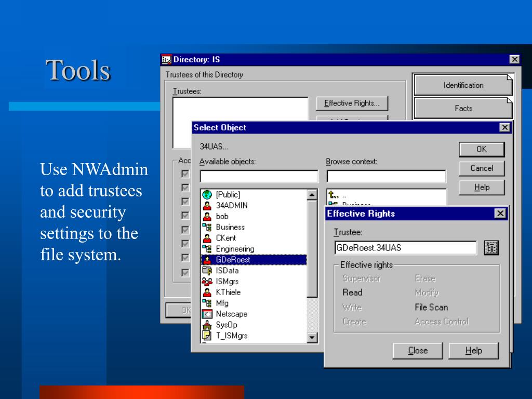Click the Effective Rights... button

tap(352, 103)
